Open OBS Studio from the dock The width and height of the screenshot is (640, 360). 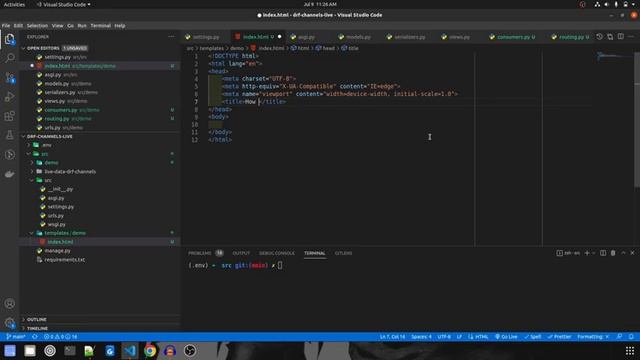pyautogui.click(x=190, y=351)
